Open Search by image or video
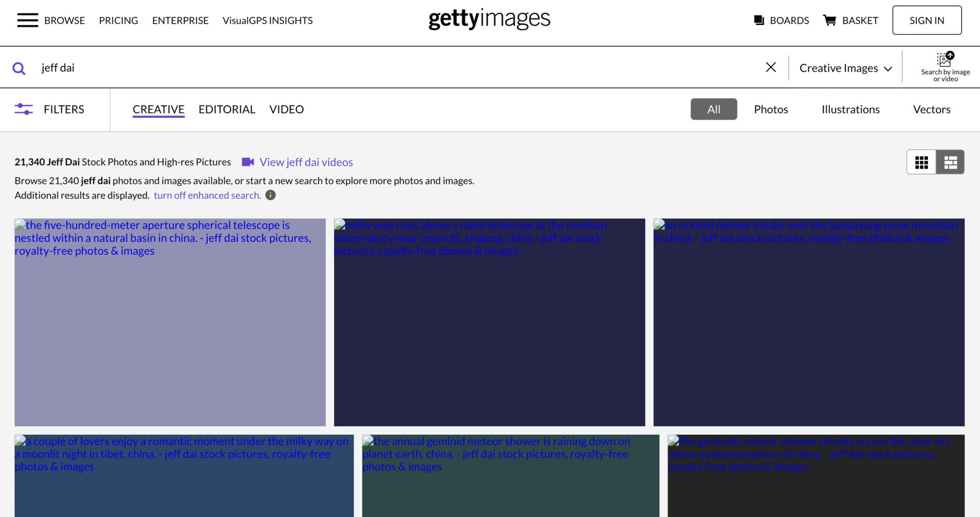Viewport: 980px width, 517px height. (x=945, y=67)
